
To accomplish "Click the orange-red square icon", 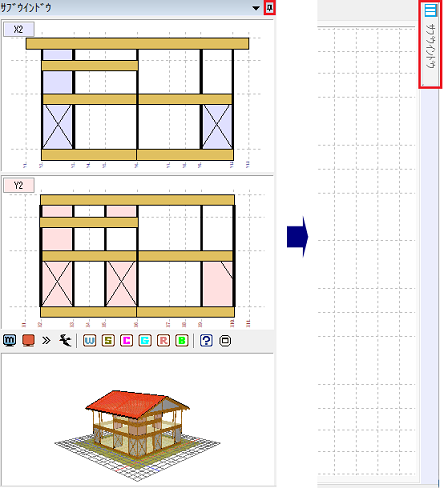I will 28,340.
